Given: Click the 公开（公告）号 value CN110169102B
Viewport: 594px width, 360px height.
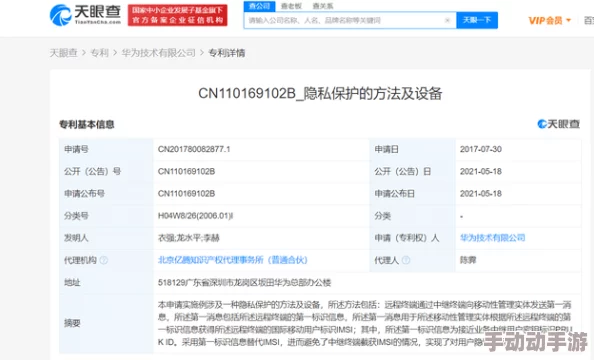Looking at the screenshot, I should tap(186, 172).
